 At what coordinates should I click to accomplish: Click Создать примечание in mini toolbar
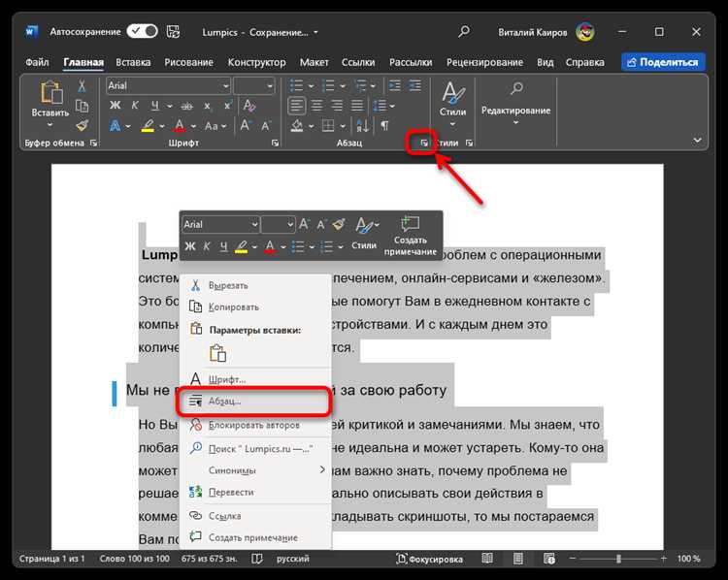(411, 237)
